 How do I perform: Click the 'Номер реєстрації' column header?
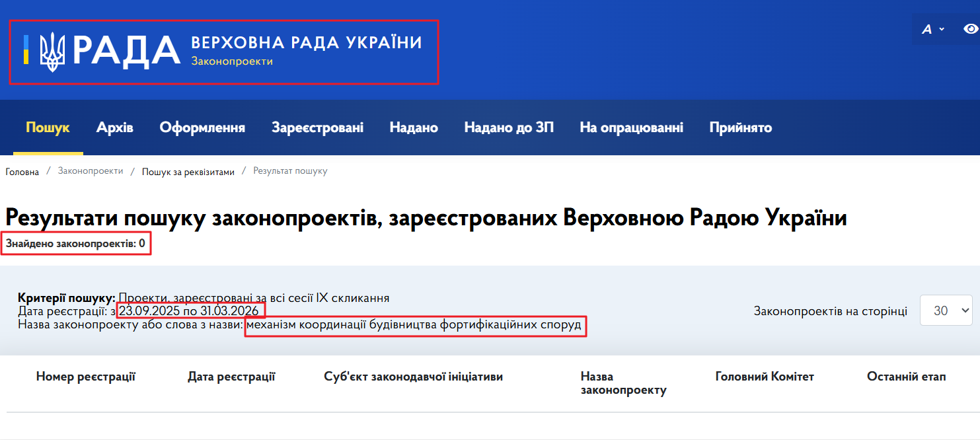coord(86,377)
